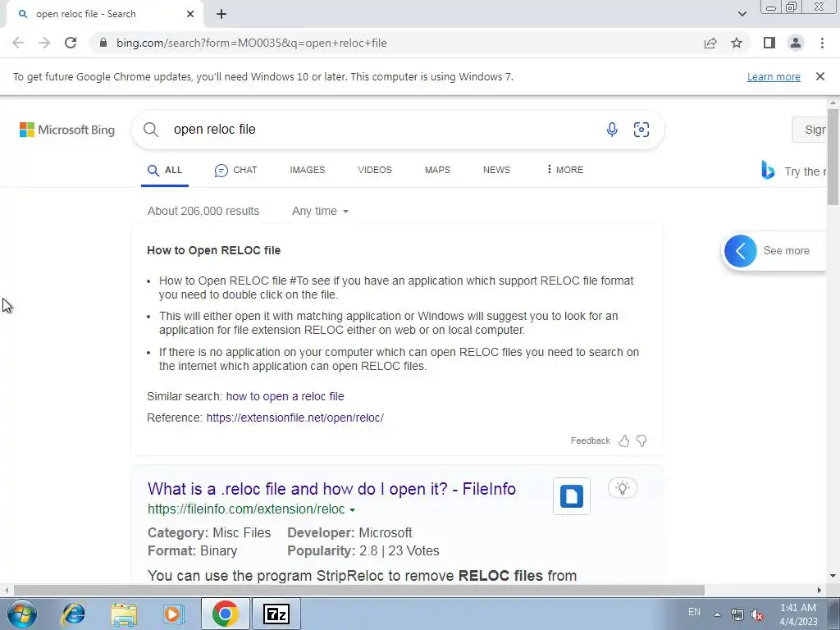Open the Windows Start menu
The width and height of the screenshot is (840, 630).
(22, 614)
